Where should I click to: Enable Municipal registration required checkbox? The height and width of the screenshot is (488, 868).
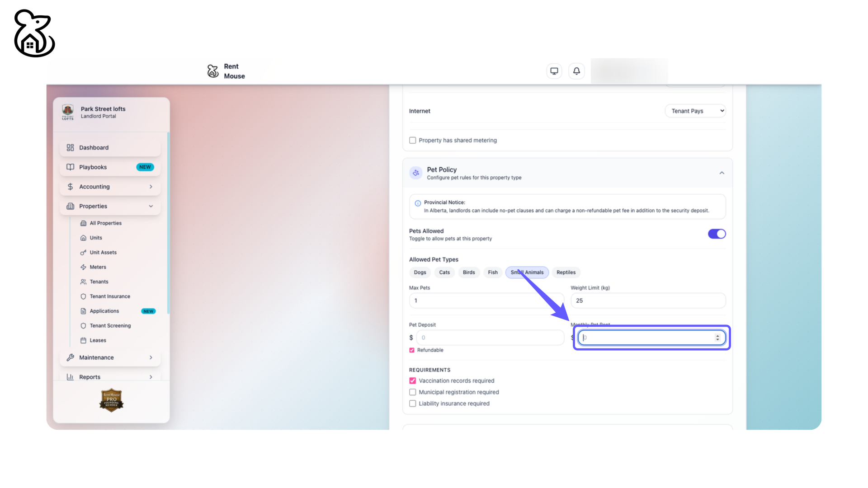click(413, 392)
